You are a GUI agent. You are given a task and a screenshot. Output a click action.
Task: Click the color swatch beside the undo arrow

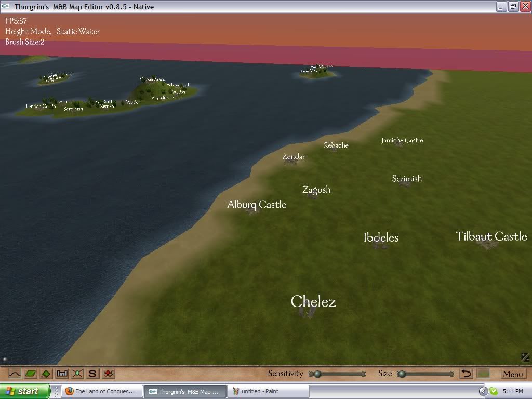(x=483, y=373)
